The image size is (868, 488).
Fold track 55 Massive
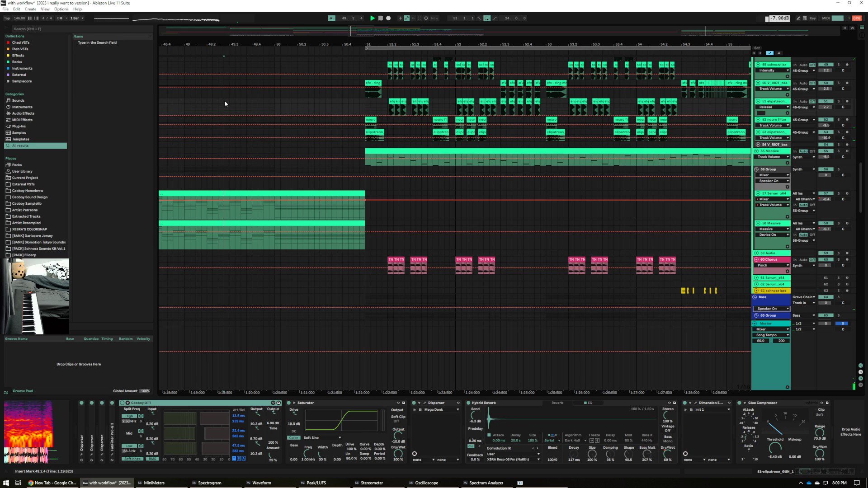757,151
